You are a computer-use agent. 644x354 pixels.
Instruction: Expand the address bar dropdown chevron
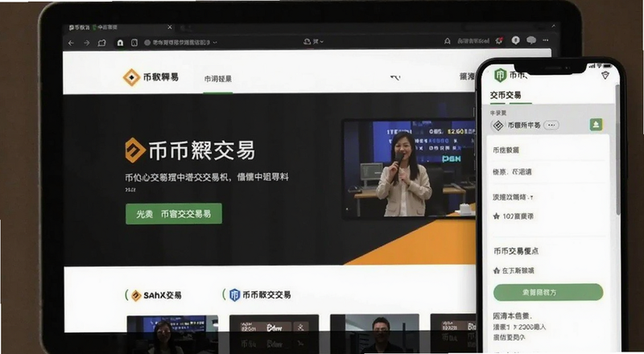[x=215, y=43]
